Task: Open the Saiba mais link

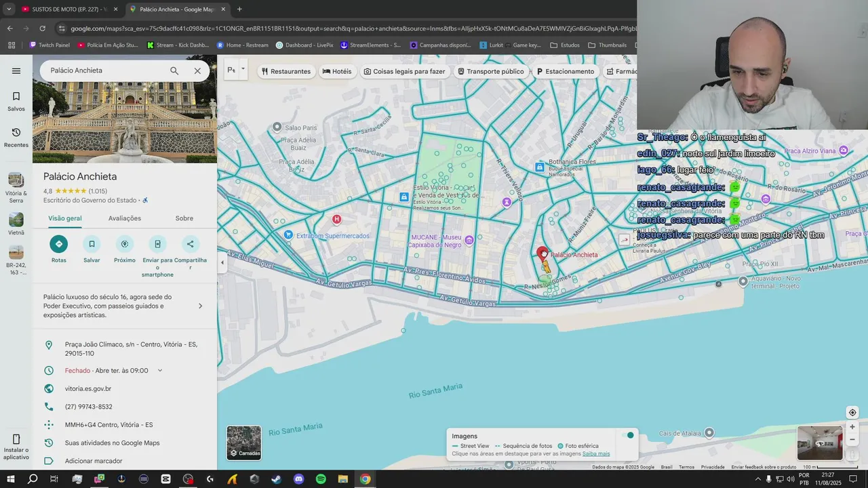Action: (x=596, y=454)
